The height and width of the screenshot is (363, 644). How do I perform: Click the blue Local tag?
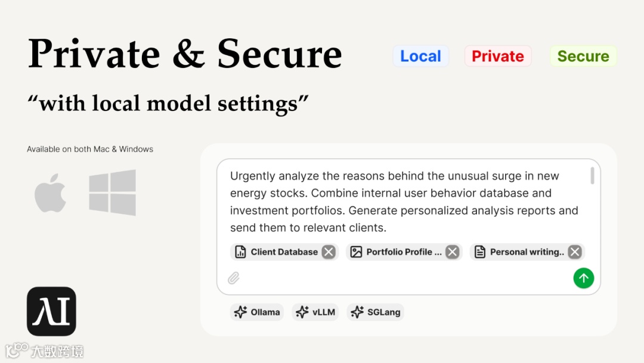[x=420, y=56]
